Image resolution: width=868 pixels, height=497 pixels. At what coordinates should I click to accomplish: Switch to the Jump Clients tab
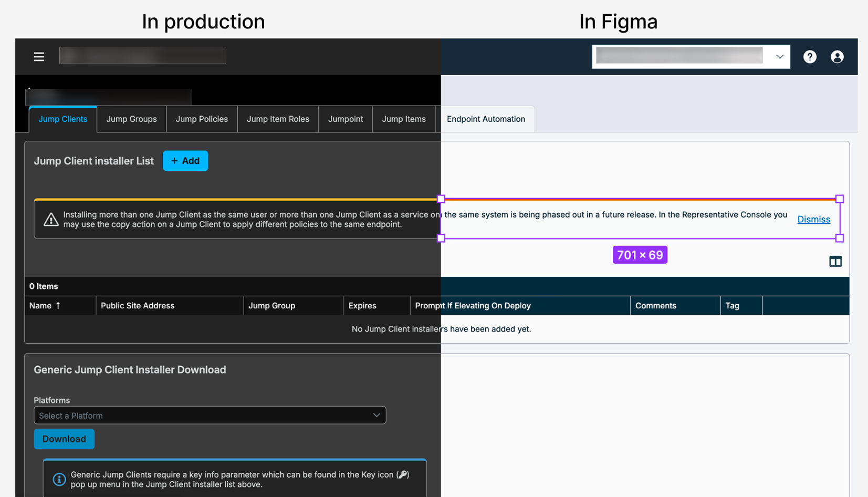pyautogui.click(x=63, y=119)
